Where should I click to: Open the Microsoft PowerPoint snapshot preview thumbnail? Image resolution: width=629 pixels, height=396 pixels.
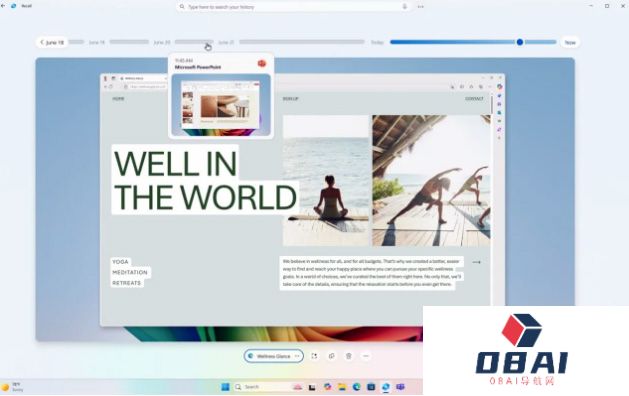point(221,105)
